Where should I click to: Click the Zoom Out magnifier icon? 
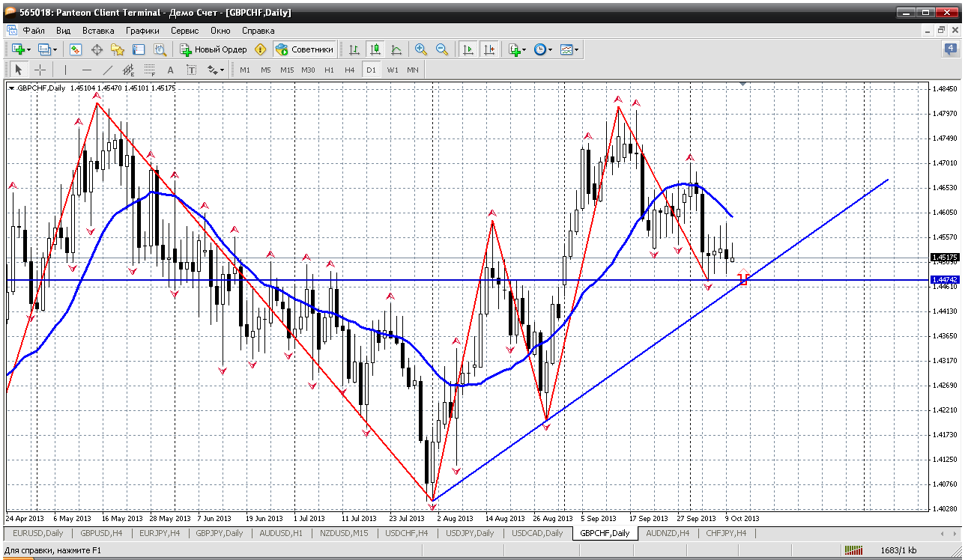(442, 49)
